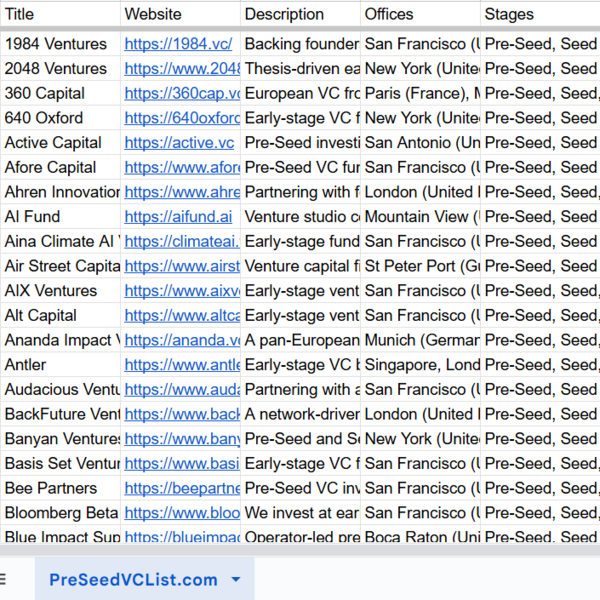
Task: Select the Venture studio description cell
Action: pos(300,217)
